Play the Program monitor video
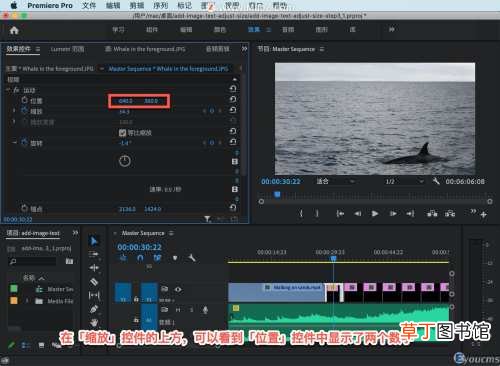Screen dimensions: 500x366 pos(375,213)
